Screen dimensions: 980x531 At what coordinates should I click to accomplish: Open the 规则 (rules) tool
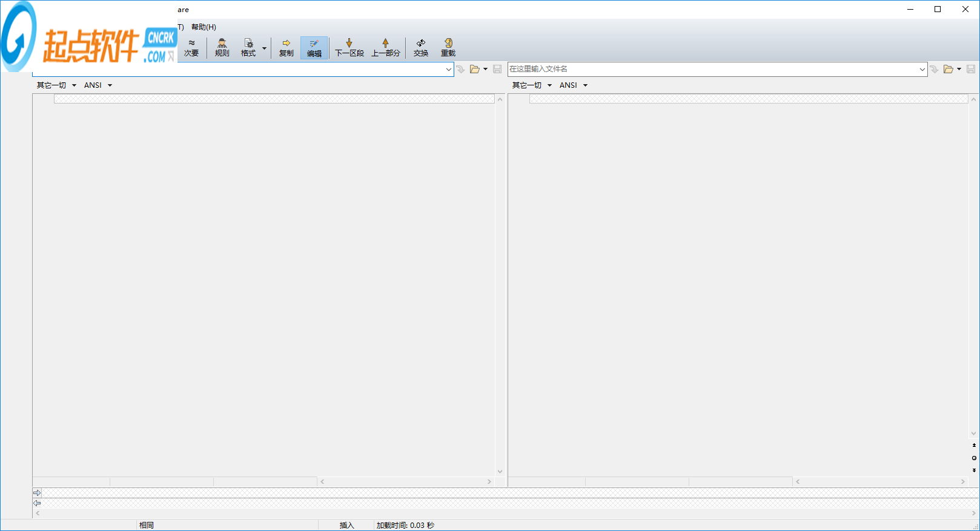[222, 48]
